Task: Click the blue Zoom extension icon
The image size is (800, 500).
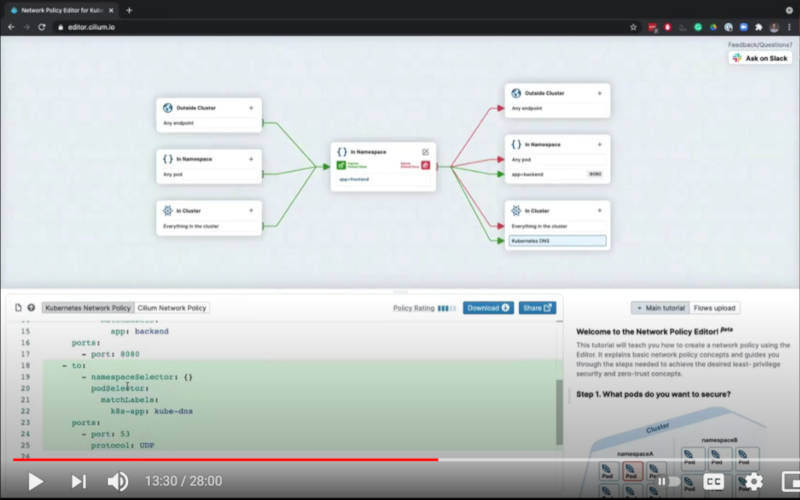Action: coord(743,27)
